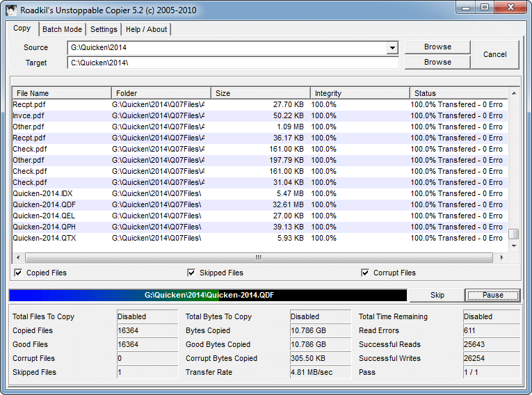Click the horizontal scrollbar thumb
Viewport: 532px width, 395px height.
(x=259, y=257)
